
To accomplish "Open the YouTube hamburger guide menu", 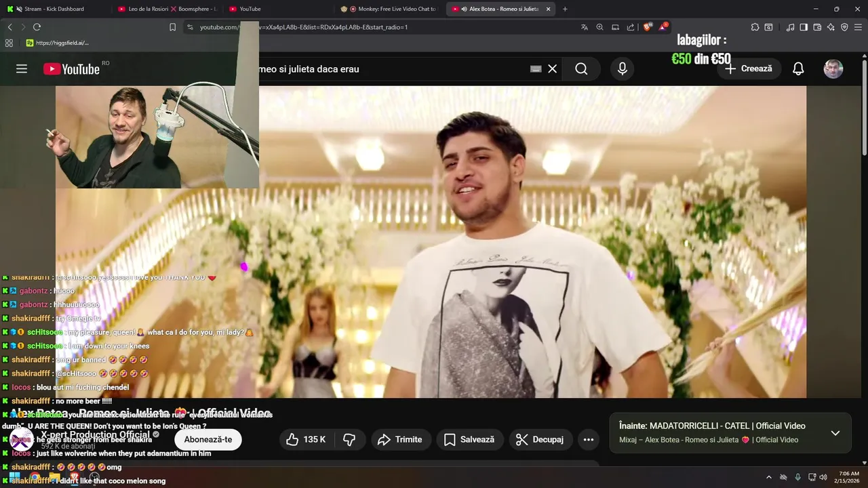I will [22, 68].
